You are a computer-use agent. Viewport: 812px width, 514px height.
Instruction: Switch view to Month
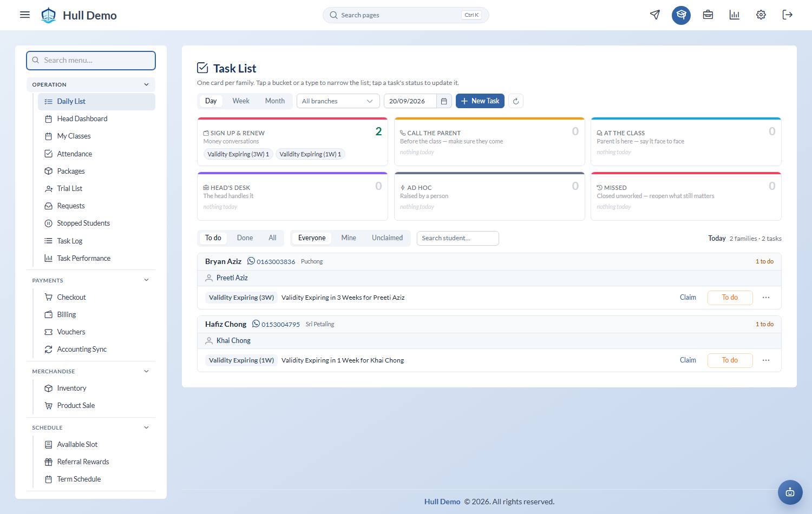(x=275, y=101)
